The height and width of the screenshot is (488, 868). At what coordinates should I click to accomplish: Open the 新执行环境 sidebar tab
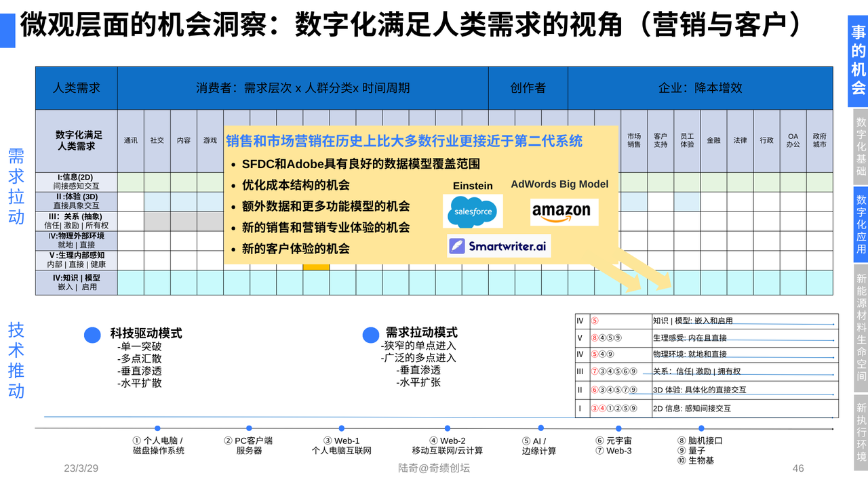pos(861,432)
